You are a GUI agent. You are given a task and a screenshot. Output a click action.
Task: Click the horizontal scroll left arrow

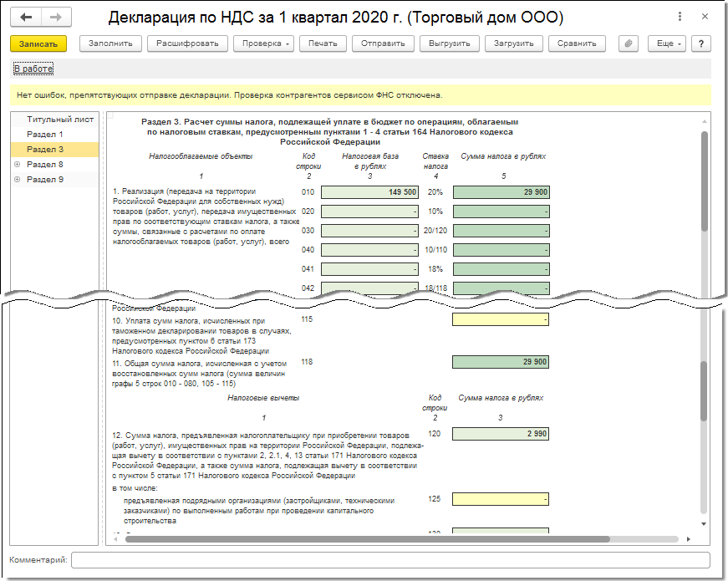pos(115,539)
